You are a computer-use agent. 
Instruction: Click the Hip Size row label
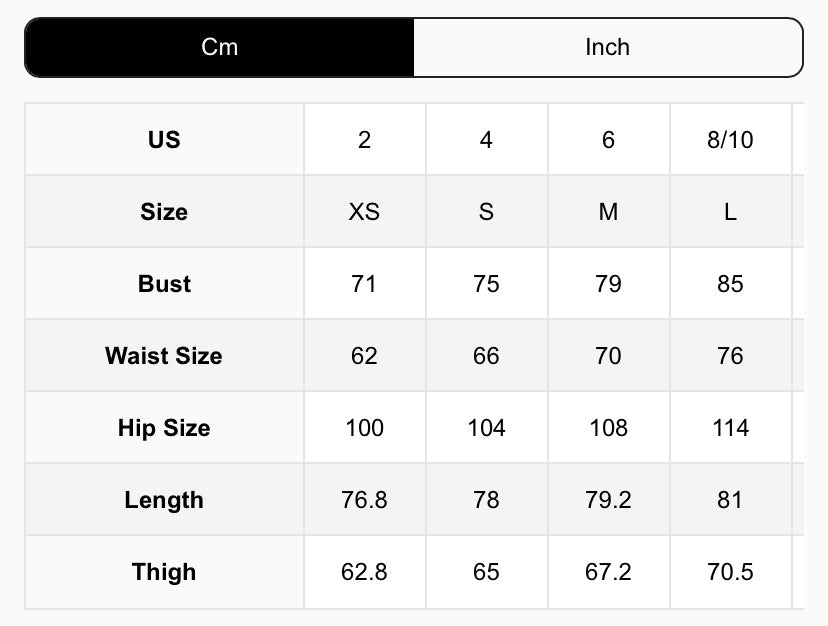tap(164, 428)
